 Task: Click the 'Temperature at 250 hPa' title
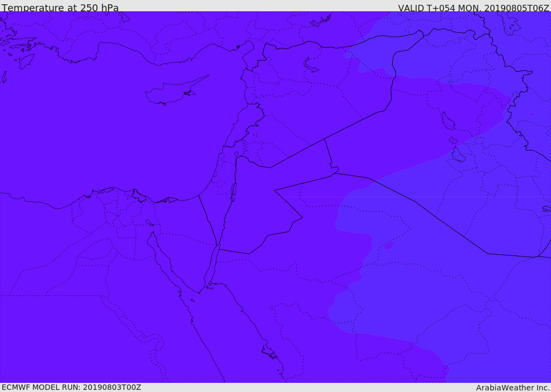[x=60, y=8]
